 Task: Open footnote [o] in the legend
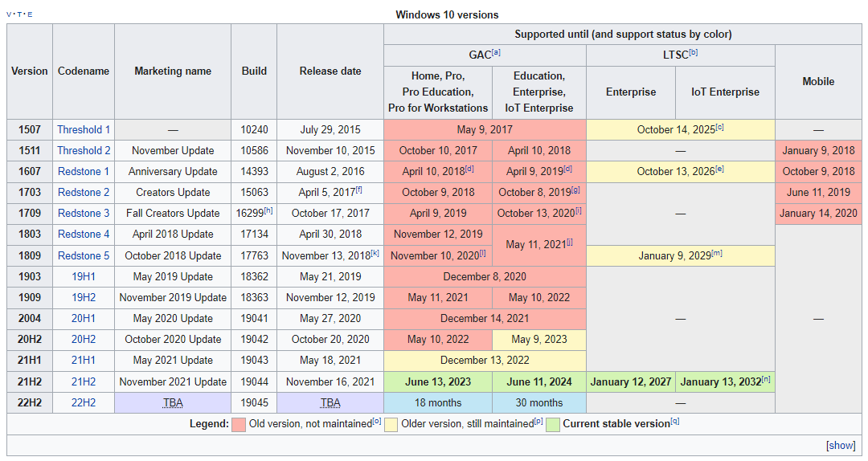coord(377,422)
